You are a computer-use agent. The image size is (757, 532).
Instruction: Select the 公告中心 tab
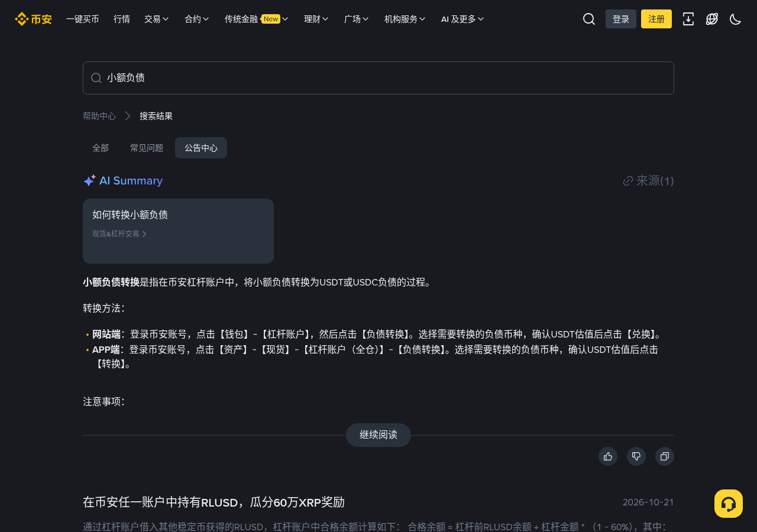pyautogui.click(x=201, y=148)
